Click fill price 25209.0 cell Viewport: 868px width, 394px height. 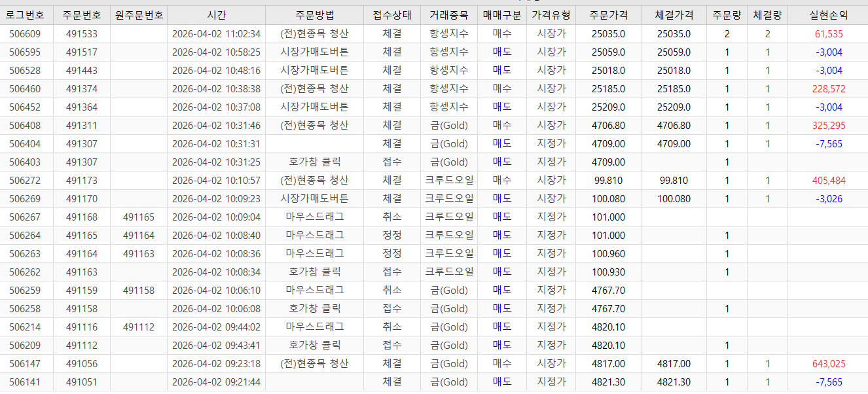click(x=674, y=107)
